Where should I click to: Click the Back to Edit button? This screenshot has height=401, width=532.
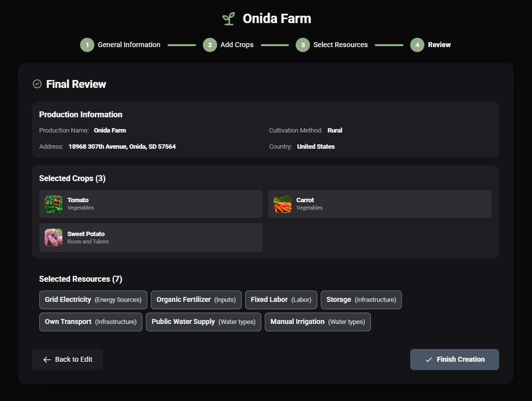click(67, 359)
